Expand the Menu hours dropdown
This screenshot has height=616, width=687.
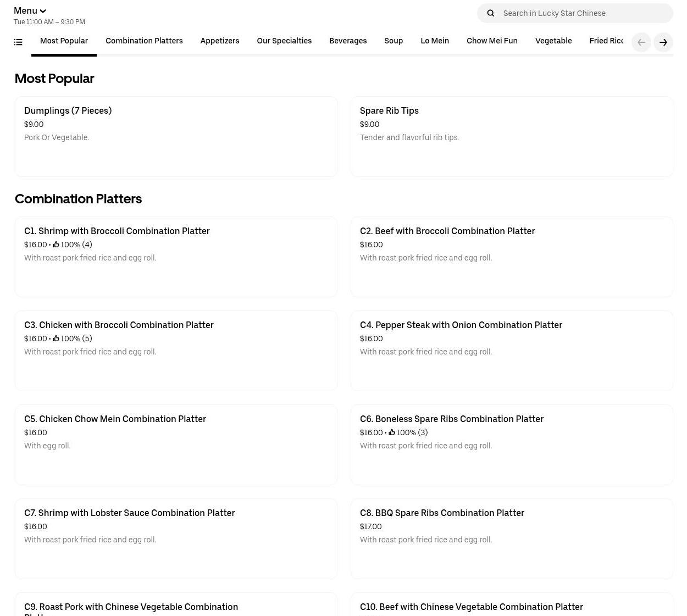30,11
